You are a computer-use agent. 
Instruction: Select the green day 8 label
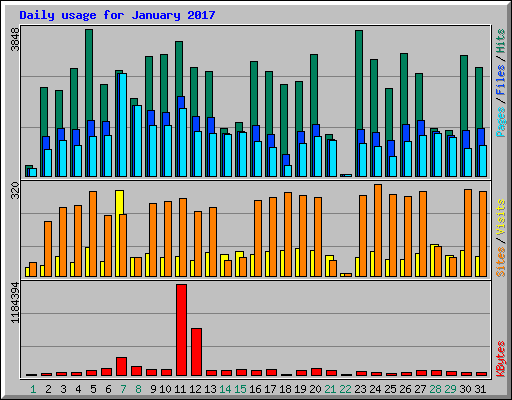click(138, 389)
